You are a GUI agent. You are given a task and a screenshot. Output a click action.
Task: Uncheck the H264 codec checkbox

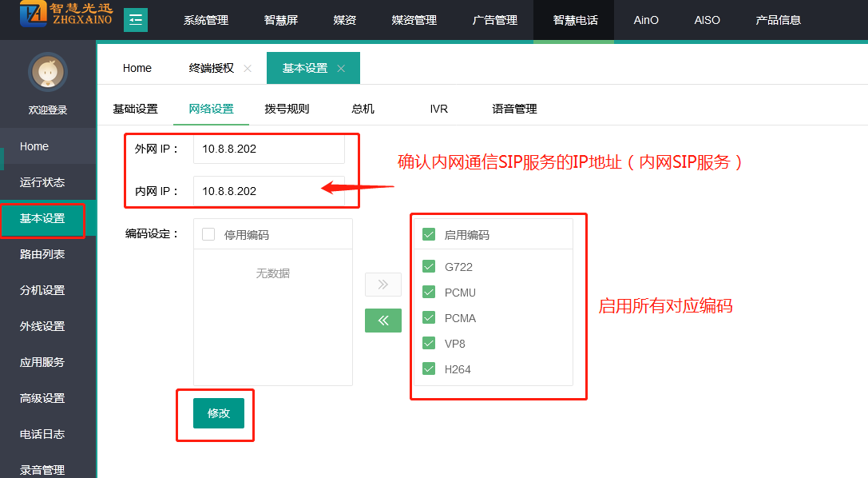point(429,369)
